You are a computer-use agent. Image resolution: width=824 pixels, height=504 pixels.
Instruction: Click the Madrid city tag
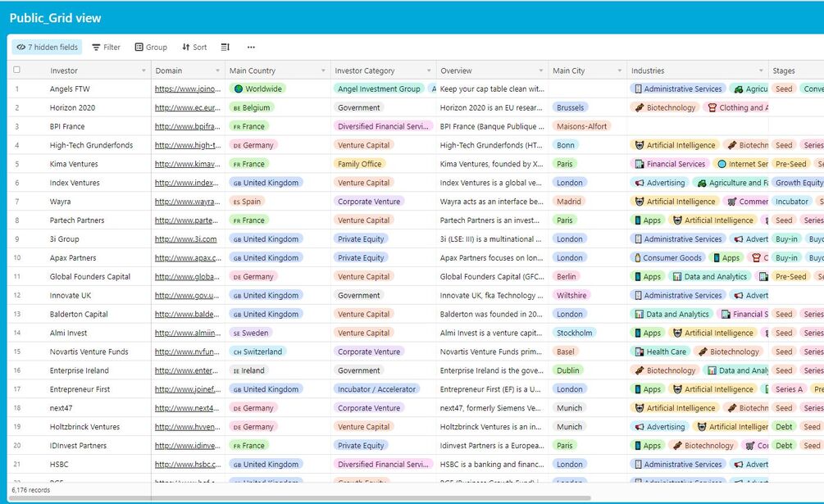click(569, 202)
